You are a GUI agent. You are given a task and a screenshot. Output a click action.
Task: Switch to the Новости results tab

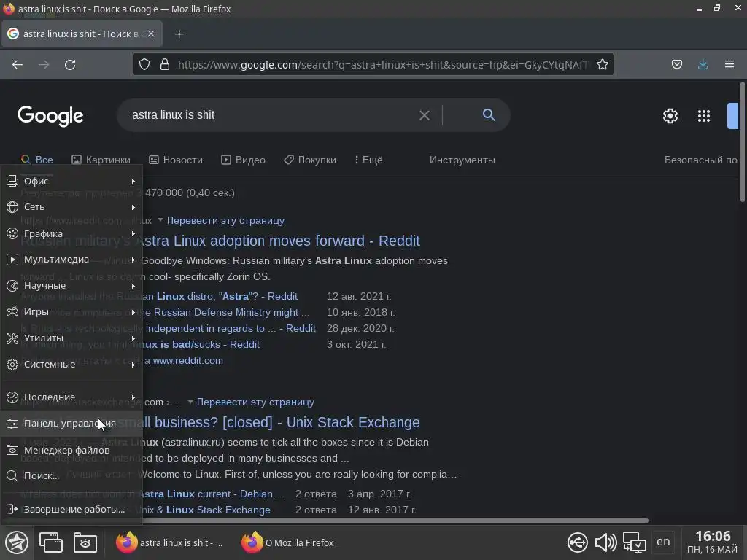[x=176, y=160]
